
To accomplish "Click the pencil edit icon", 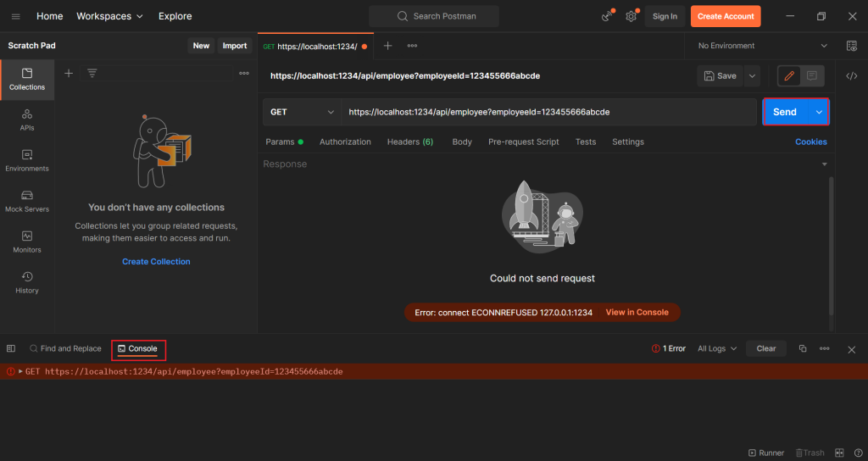I will (x=789, y=75).
